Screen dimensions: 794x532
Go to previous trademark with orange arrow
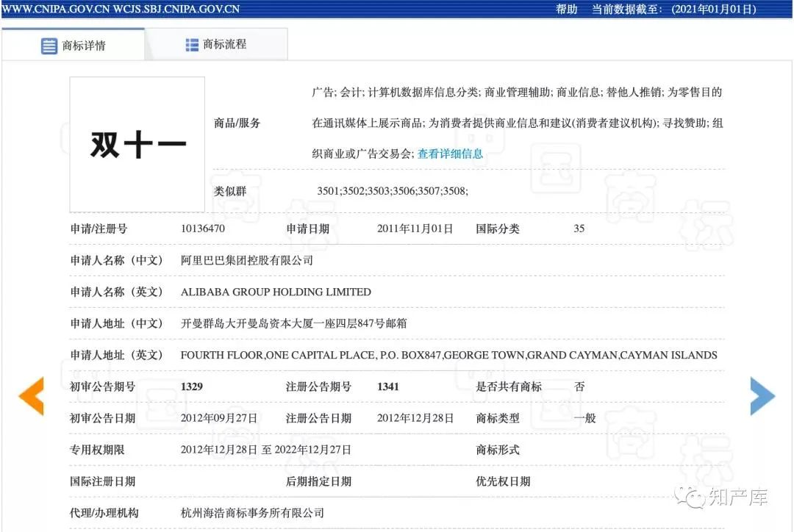pyautogui.click(x=31, y=396)
